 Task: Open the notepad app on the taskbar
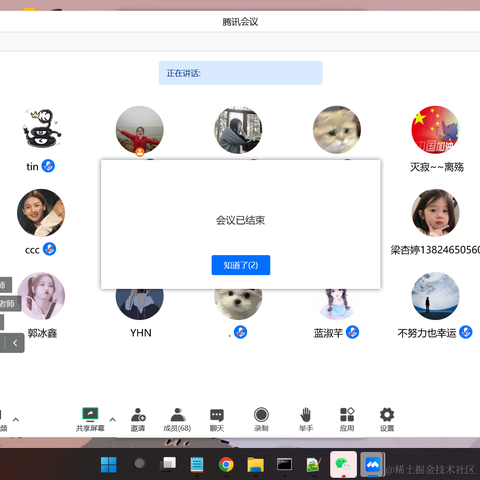(197, 464)
